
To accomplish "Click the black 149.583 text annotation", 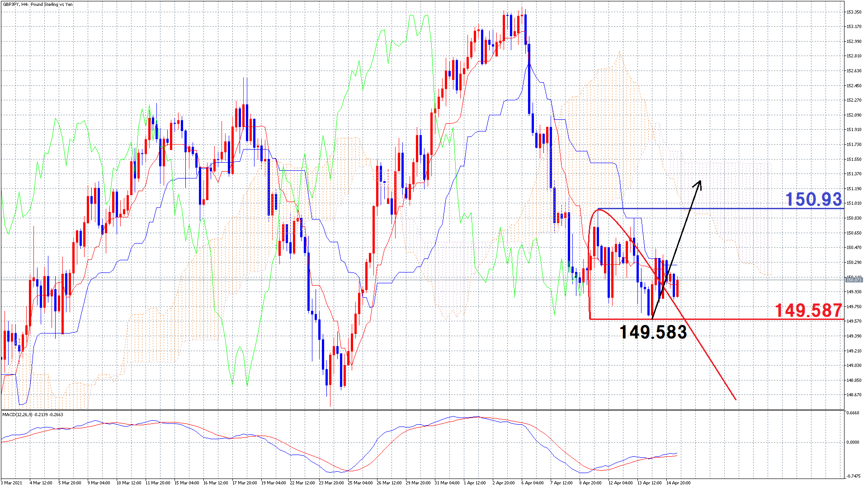I will tap(653, 333).
